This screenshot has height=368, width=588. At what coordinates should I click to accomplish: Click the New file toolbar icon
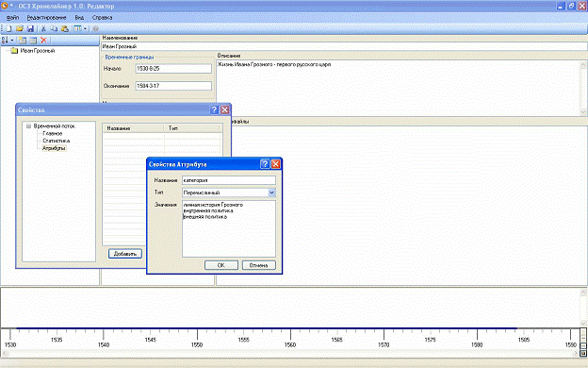8,28
